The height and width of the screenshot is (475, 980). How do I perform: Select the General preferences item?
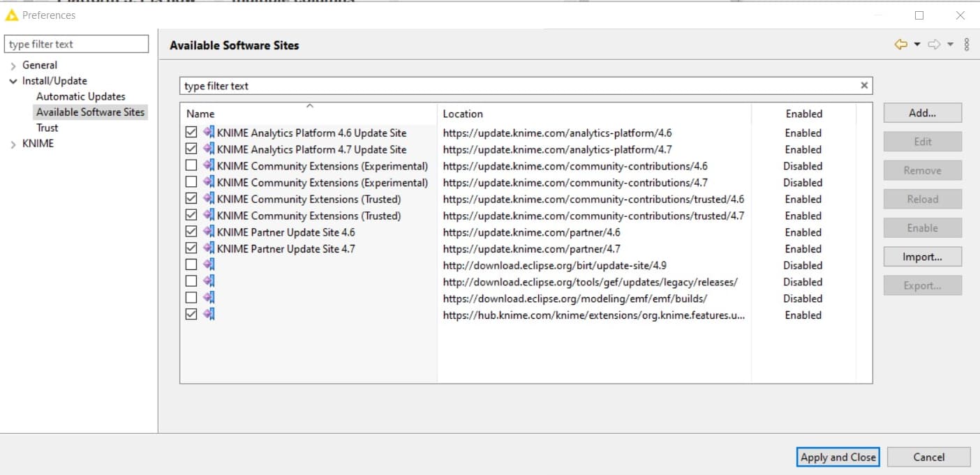[x=40, y=65]
